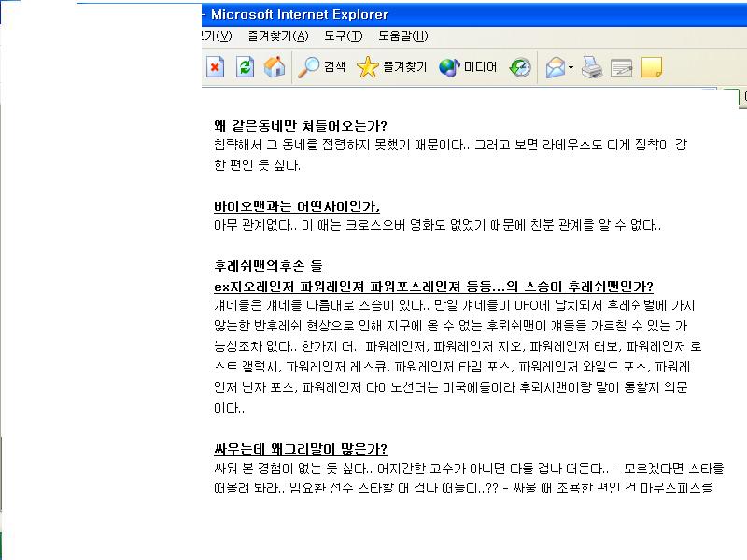The width and height of the screenshot is (747, 560).
Task: Open the 검색 search magnifier
Action: tap(321, 67)
